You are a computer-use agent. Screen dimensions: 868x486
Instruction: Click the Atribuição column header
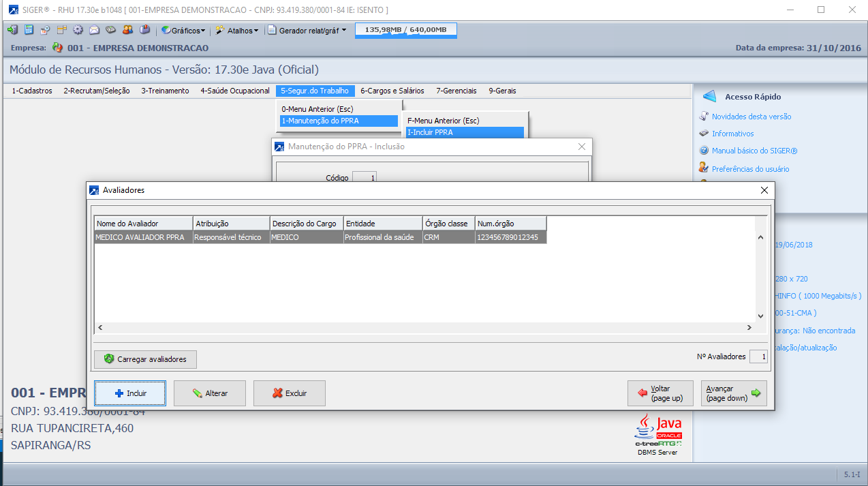(x=232, y=224)
